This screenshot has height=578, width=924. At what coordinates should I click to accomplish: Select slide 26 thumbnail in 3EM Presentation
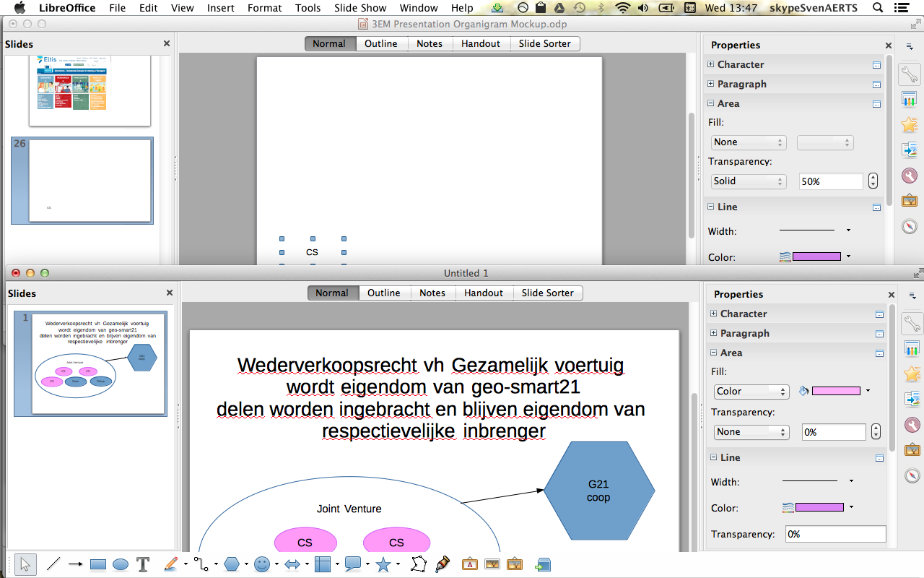pos(82,180)
